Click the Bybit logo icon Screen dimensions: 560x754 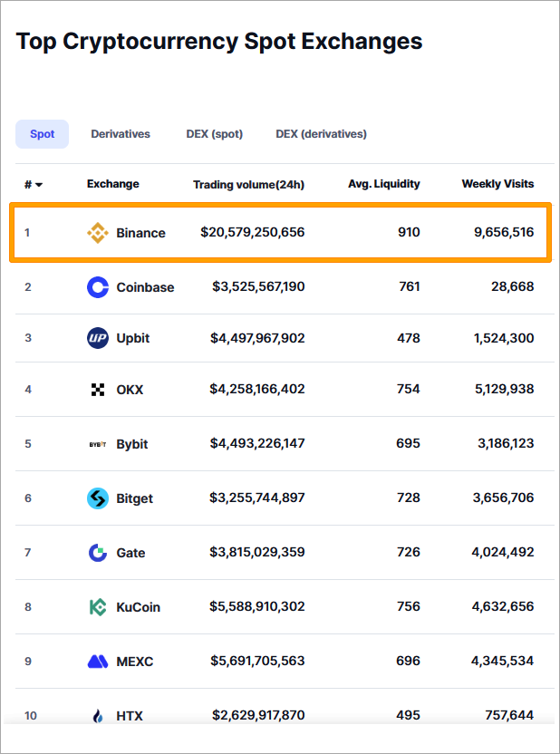(x=98, y=444)
